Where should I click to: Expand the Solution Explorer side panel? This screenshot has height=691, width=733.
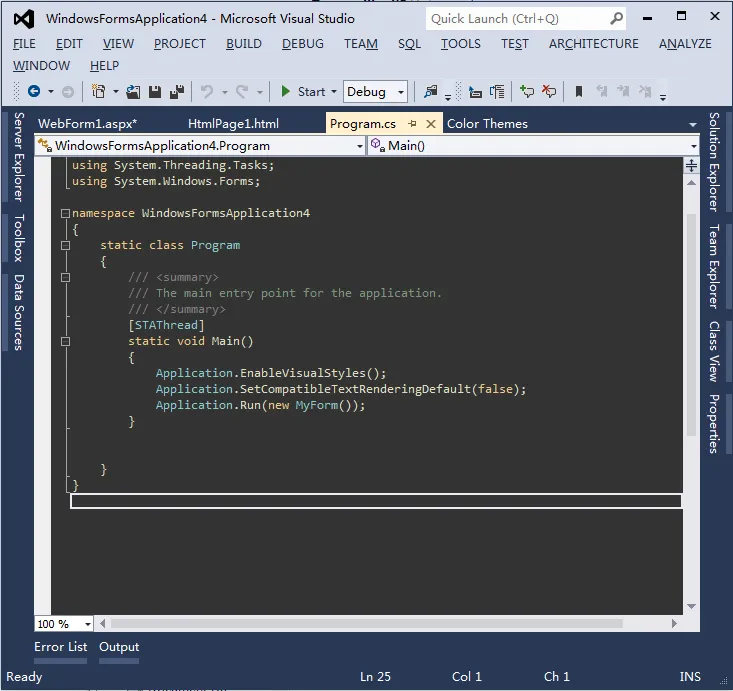pyautogui.click(x=714, y=162)
